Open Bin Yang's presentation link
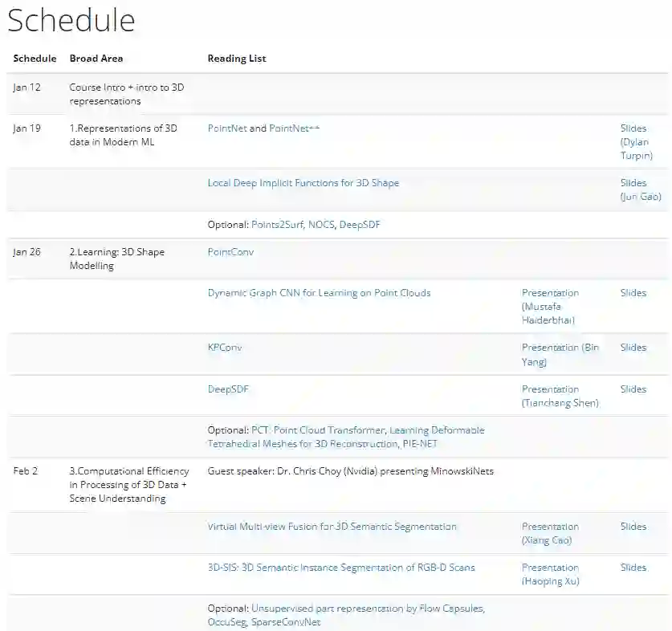672x631 pixels. pos(560,355)
